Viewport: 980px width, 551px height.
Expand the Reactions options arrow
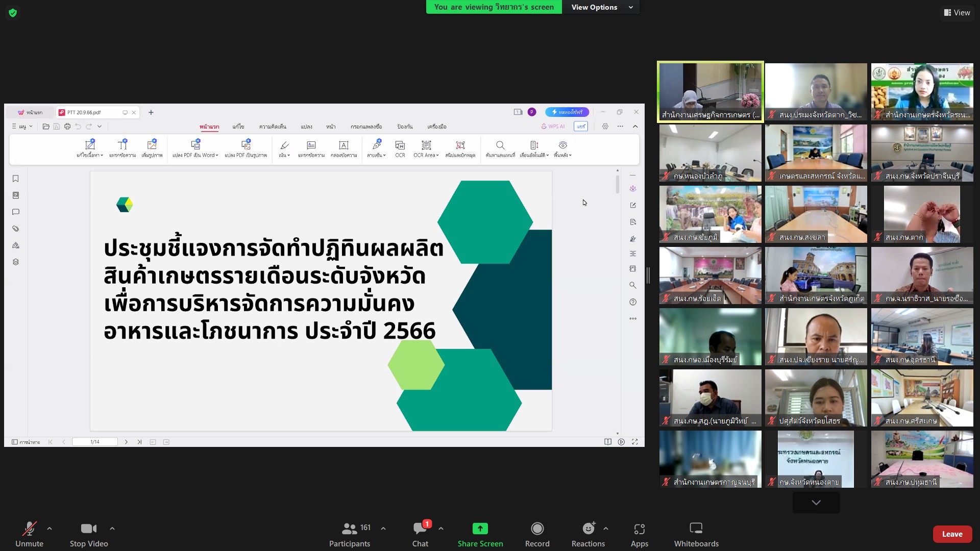(x=606, y=529)
